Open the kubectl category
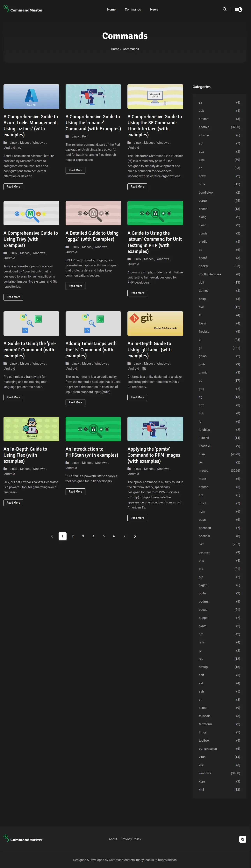This screenshot has height=868, width=251. [x=219, y=438]
